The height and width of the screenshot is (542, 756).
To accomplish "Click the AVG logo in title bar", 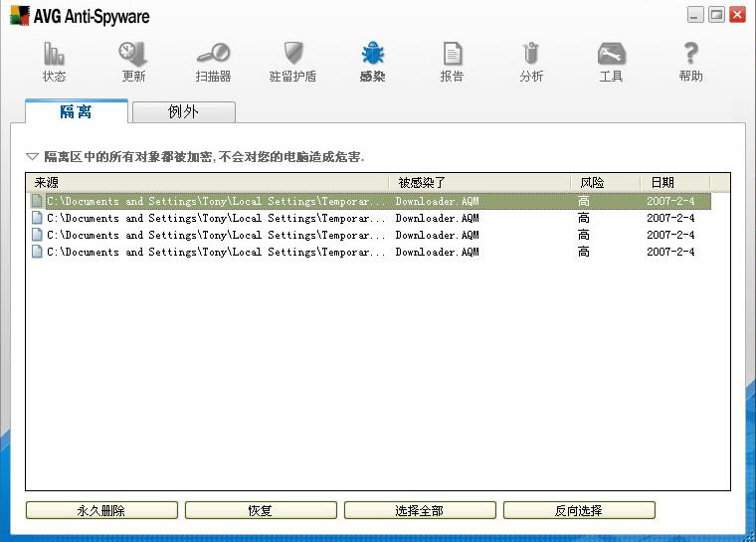I will point(20,16).
